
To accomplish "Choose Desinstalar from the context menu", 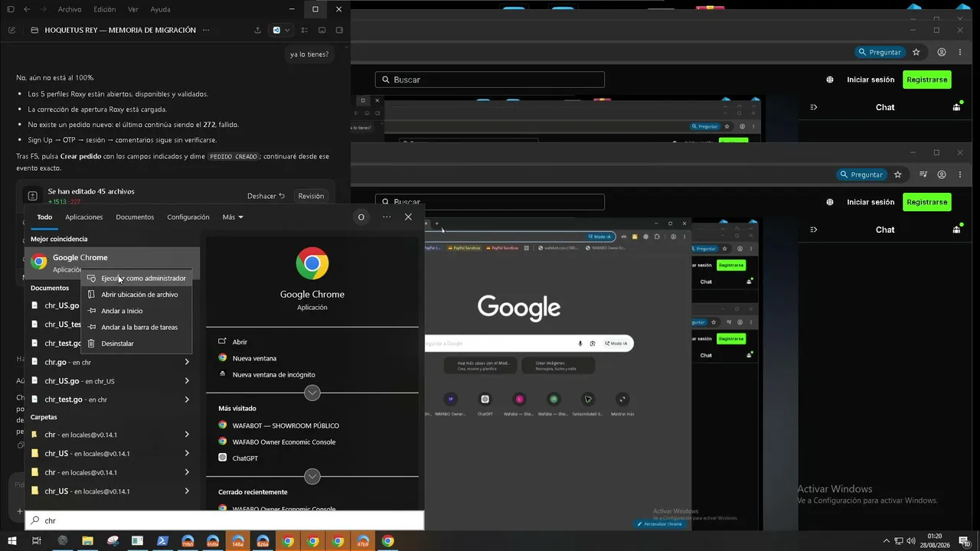I will pyautogui.click(x=137, y=344).
